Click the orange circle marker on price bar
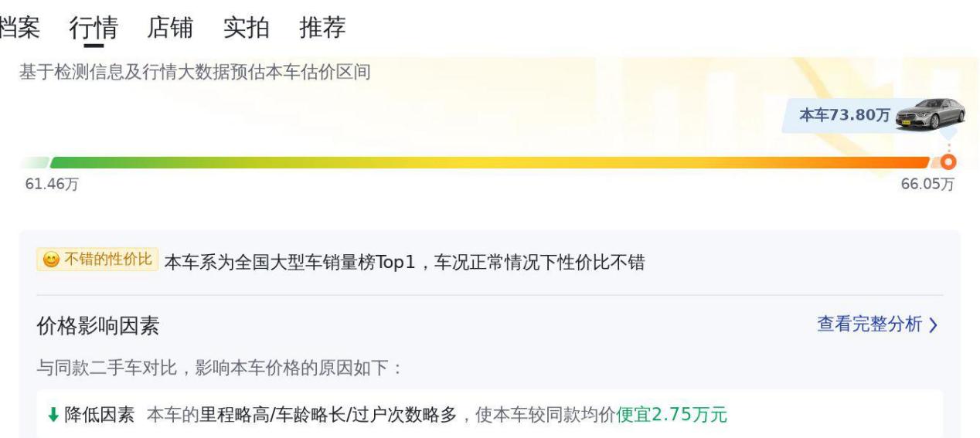This screenshot has width=980, height=438. click(948, 161)
